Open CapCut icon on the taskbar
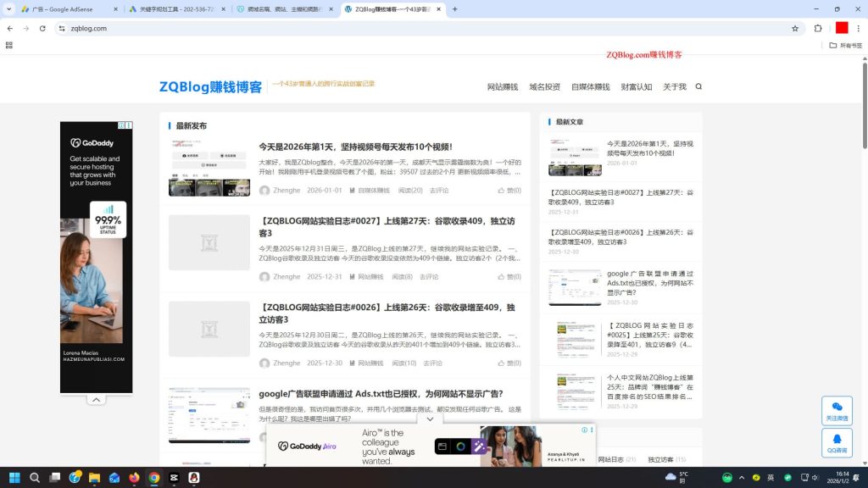 tap(174, 478)
